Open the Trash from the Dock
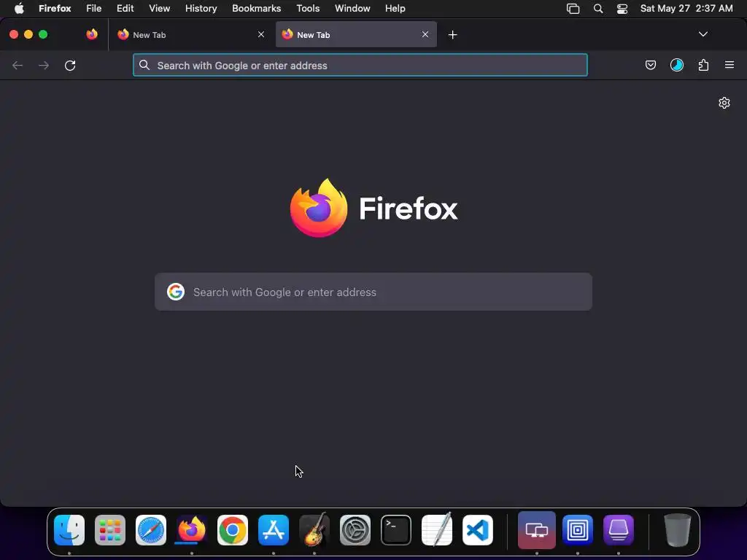 [678, 530]
